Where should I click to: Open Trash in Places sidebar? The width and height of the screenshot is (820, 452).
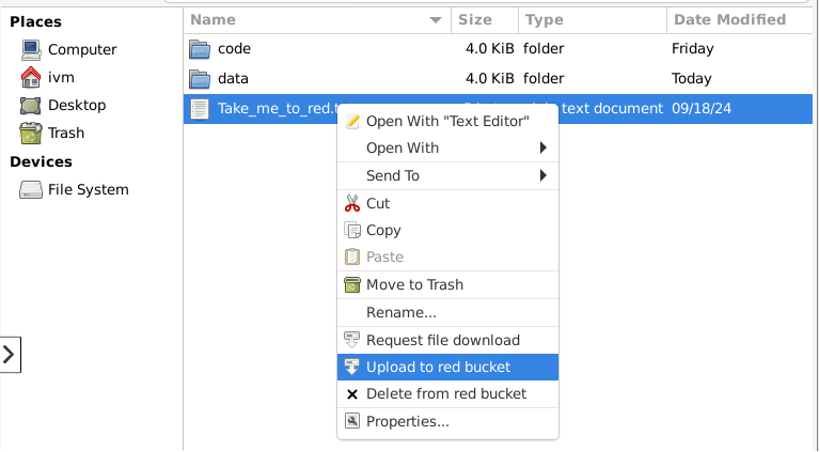(x=66, y=133)
